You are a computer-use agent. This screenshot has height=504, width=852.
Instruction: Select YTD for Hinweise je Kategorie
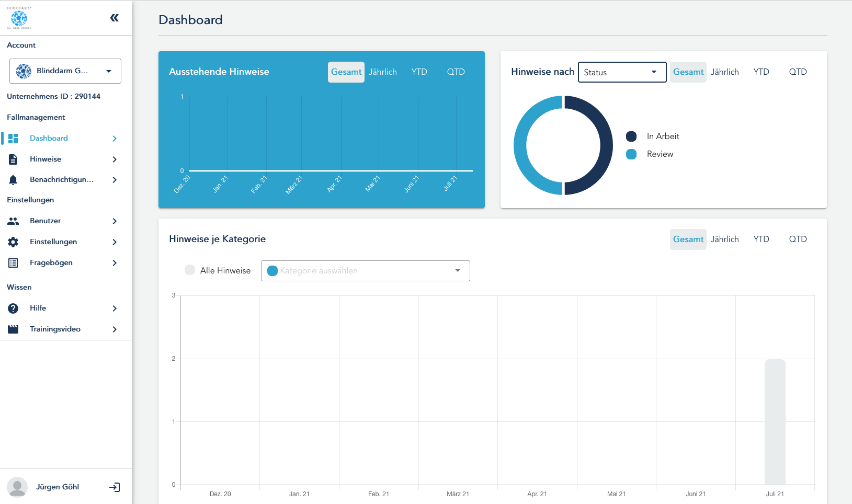coord(761,239)
